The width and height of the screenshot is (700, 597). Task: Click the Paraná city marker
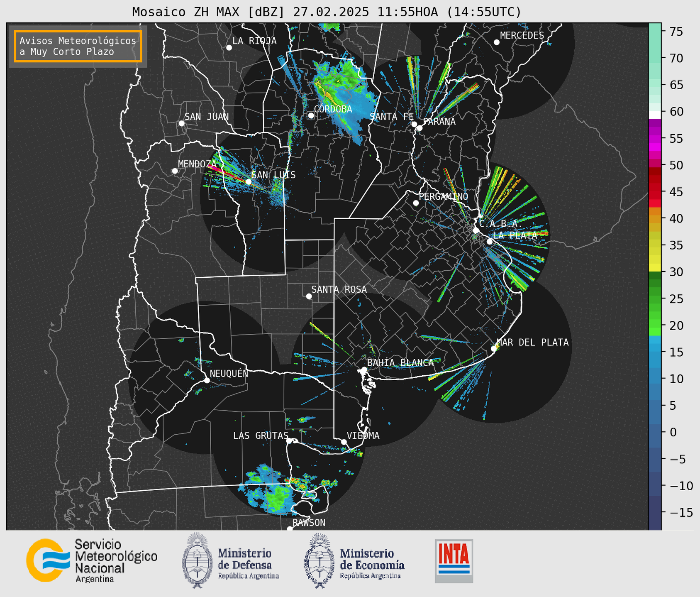[420, 128]
